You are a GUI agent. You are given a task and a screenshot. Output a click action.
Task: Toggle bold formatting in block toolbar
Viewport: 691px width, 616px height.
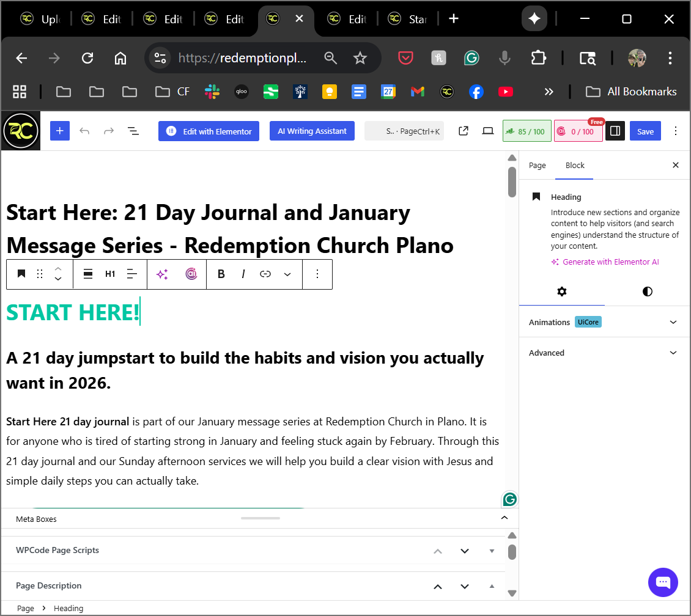(221, 274)
